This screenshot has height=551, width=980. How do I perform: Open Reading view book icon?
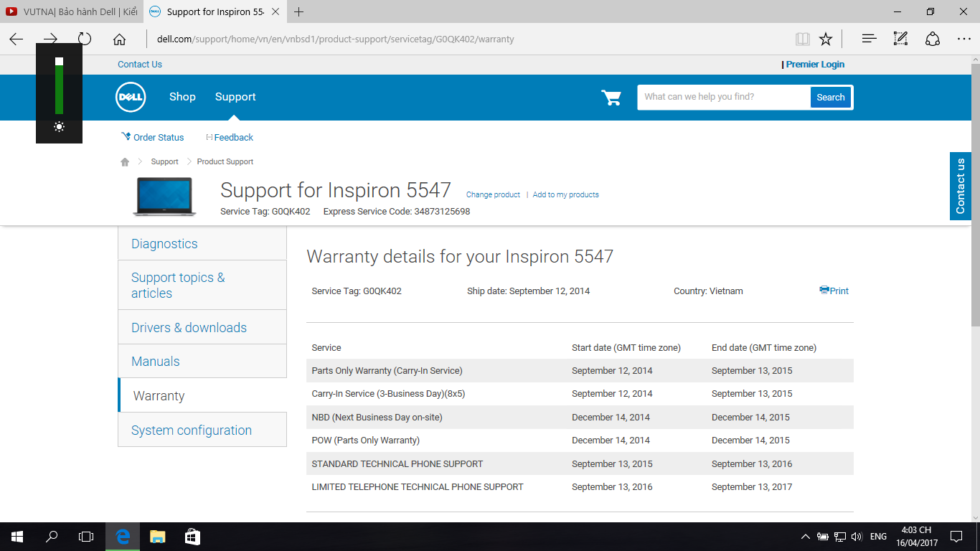[802, 39]
